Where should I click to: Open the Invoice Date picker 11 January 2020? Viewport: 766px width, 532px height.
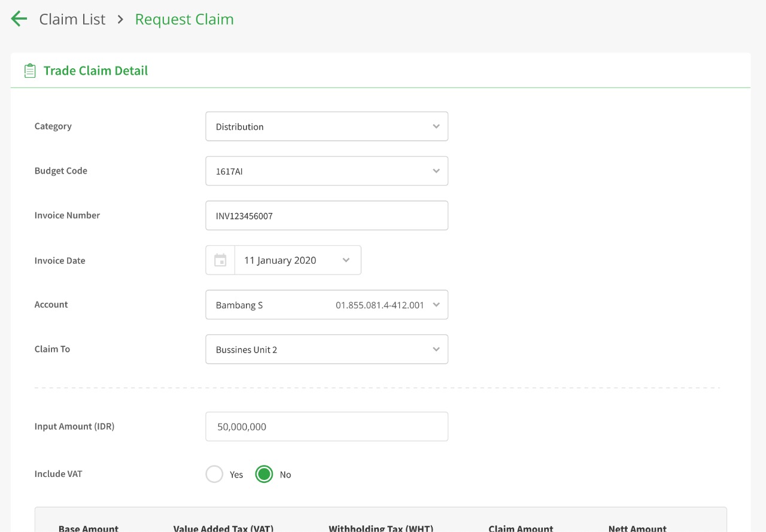[x=297, y=260]
